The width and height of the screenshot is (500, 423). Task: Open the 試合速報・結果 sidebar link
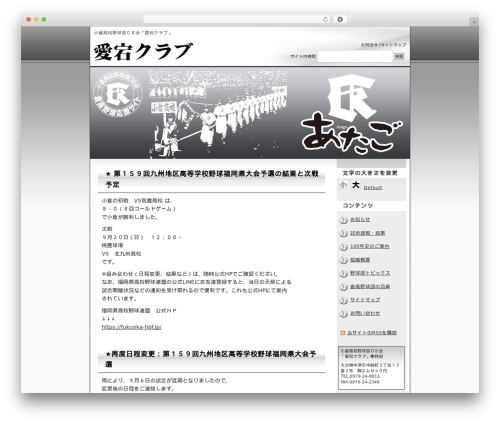[x=367, y=233]
